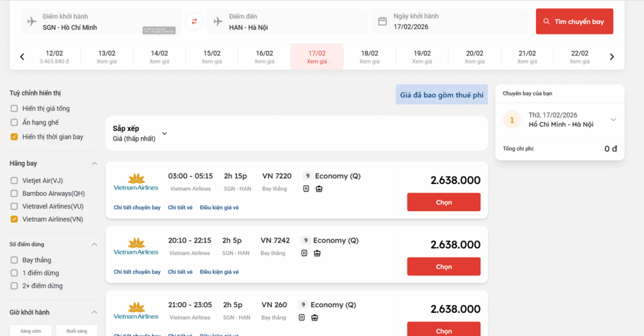Check the Bay thẳng direct flight filter
This screenshot has width=644, height=336.
tap(14, 260)
